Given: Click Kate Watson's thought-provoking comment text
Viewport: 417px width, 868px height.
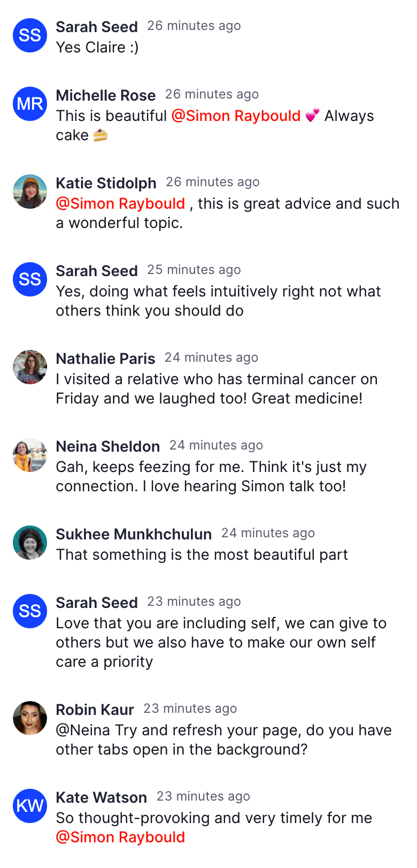Looking at the screenshot, I should pos(214,818).
